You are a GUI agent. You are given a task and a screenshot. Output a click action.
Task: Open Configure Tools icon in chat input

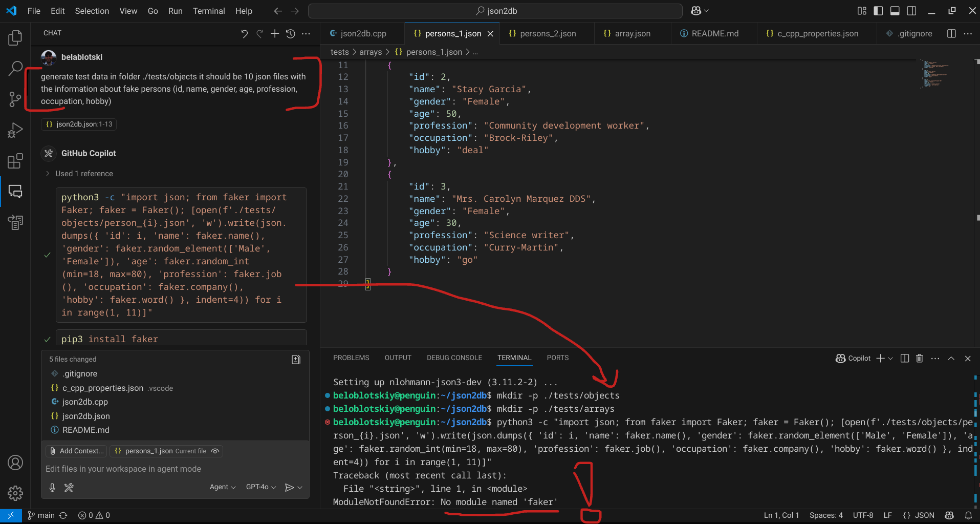[69, 487]
